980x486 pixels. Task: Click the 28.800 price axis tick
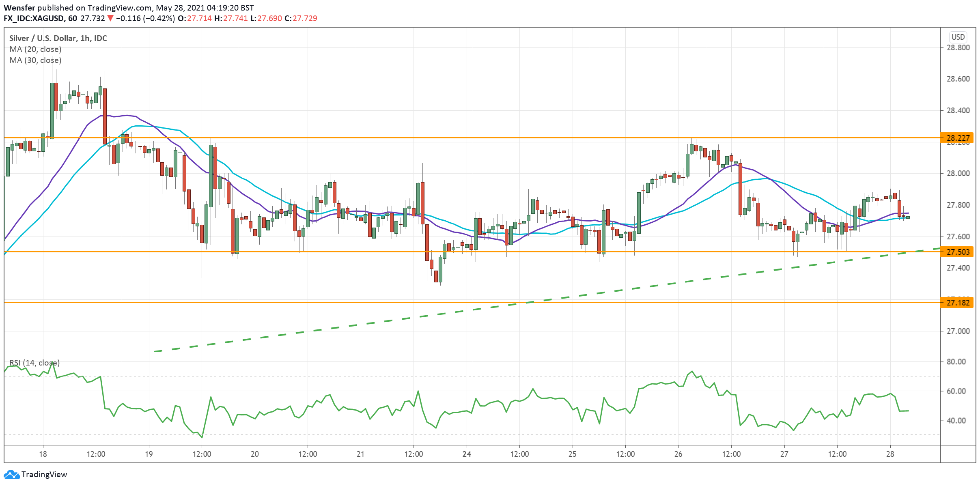(x=958, y=47)
